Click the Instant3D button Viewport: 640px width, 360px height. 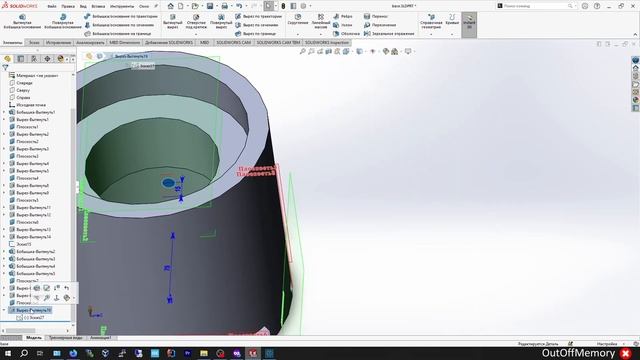tap(469, 24)
